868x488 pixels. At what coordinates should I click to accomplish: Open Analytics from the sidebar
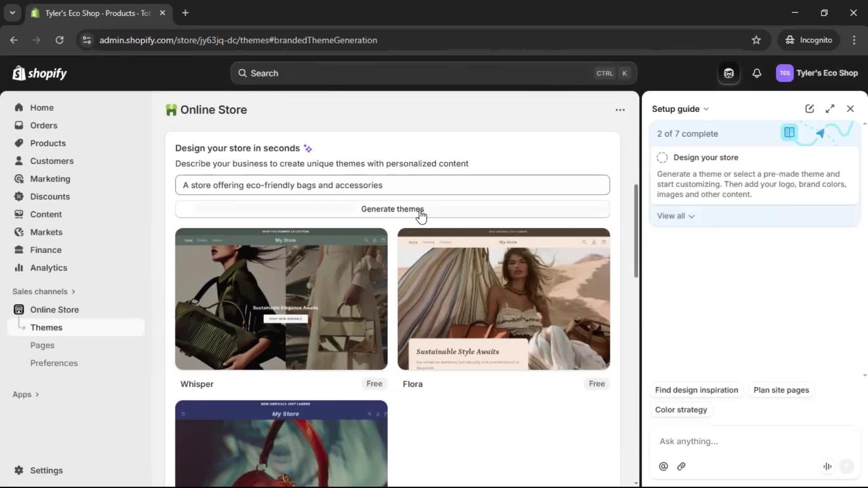coord(48,267)
